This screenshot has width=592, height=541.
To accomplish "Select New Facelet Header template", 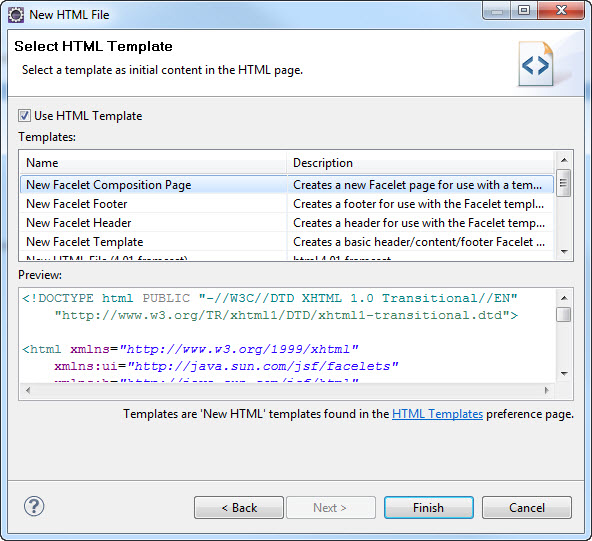I will click(287, 223).
